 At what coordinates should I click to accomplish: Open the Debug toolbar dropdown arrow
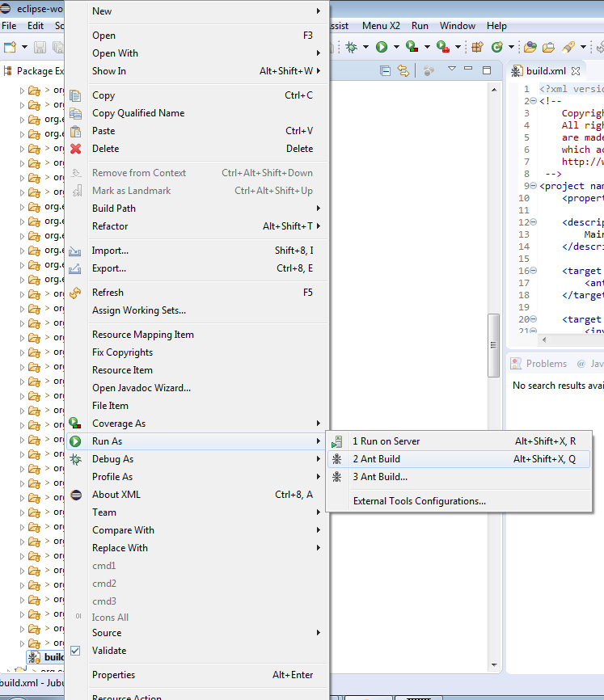(365, 47)
